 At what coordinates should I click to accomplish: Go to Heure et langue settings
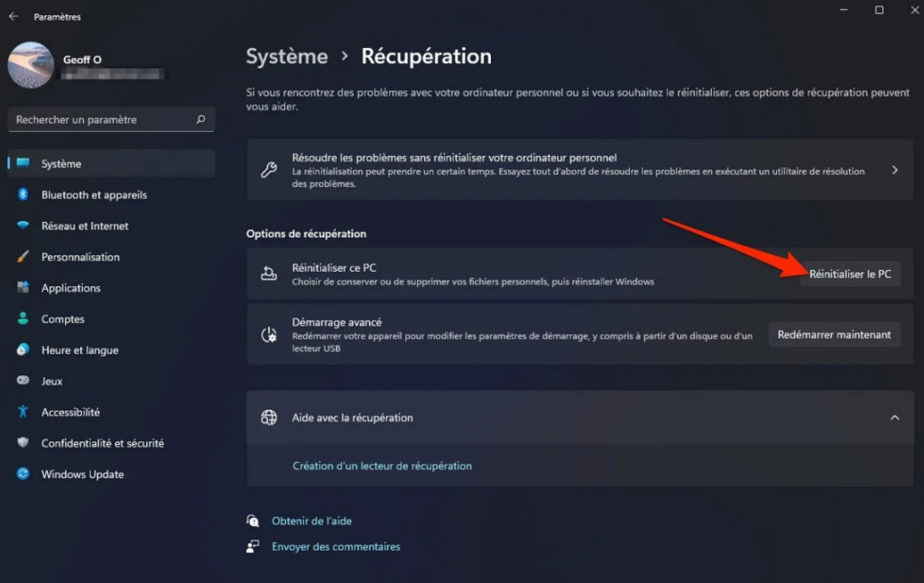pyautogui.click(x=79, y=350)
